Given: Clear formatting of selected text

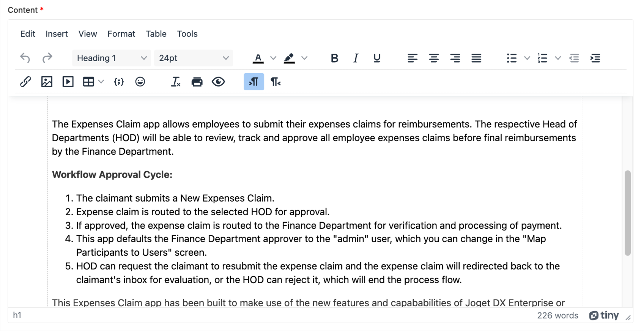Looking at the screenshot, I should pyautogui.click(x=176, y=82).
